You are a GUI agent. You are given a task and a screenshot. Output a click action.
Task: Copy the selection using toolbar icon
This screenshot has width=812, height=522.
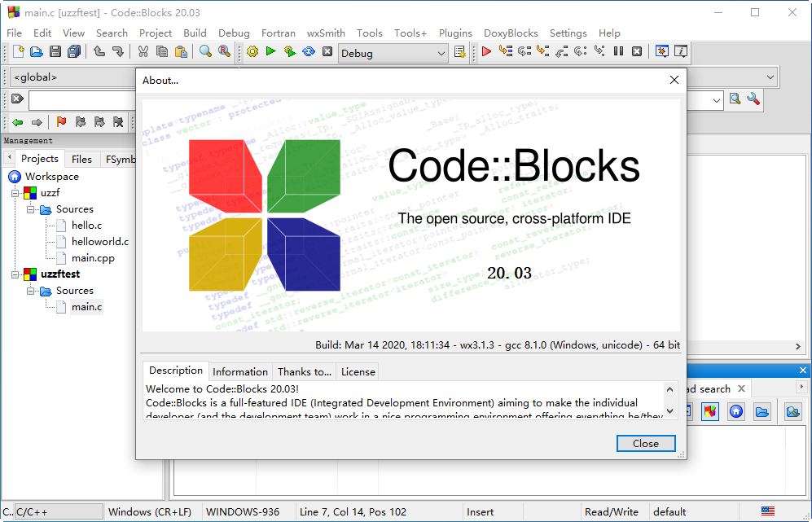click(162, 51)
